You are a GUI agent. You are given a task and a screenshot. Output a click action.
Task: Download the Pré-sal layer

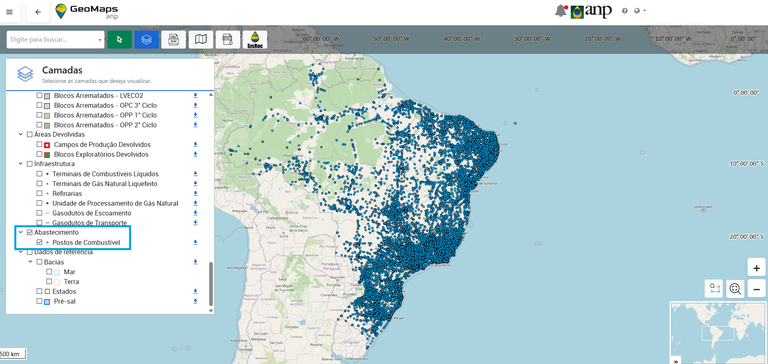tap(195, 301)
